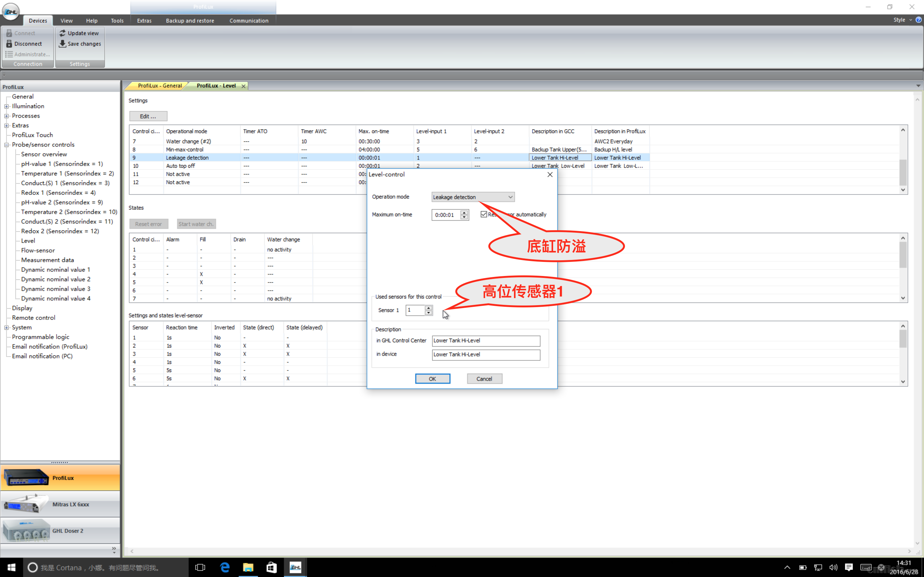Expand the Illumination tree node
The image size is (924, 577).
click(x=6, y=106)
